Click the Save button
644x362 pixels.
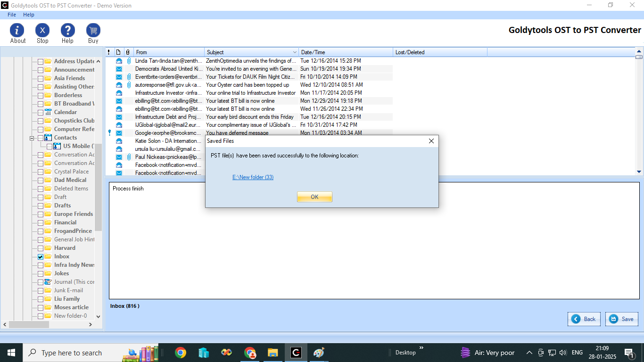pos(622,319)
